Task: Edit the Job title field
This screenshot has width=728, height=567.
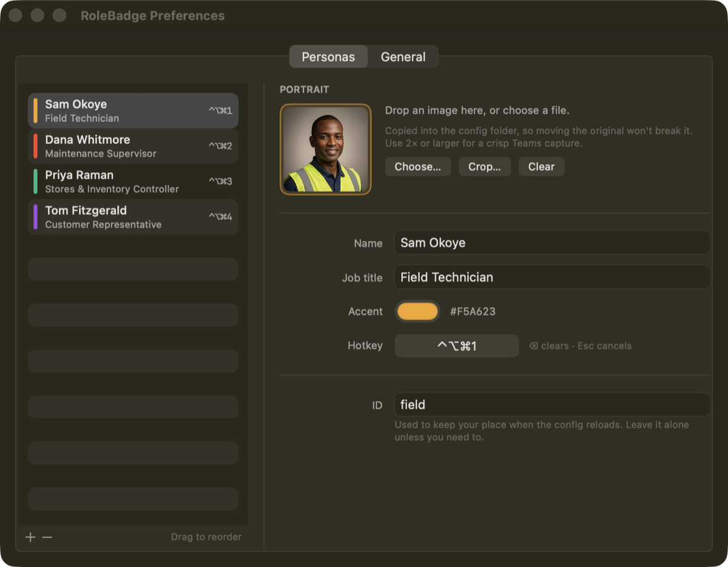Action: tap(551, 277)
